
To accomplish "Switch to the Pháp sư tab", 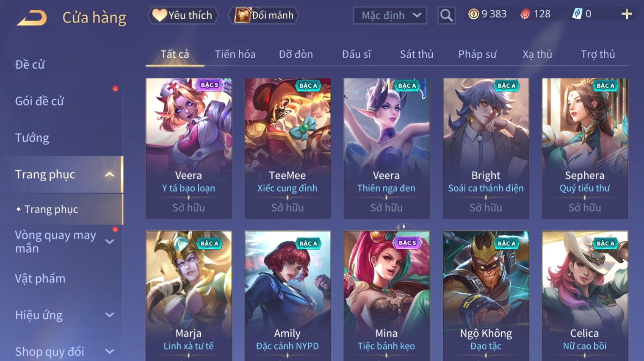I will 477,54.
